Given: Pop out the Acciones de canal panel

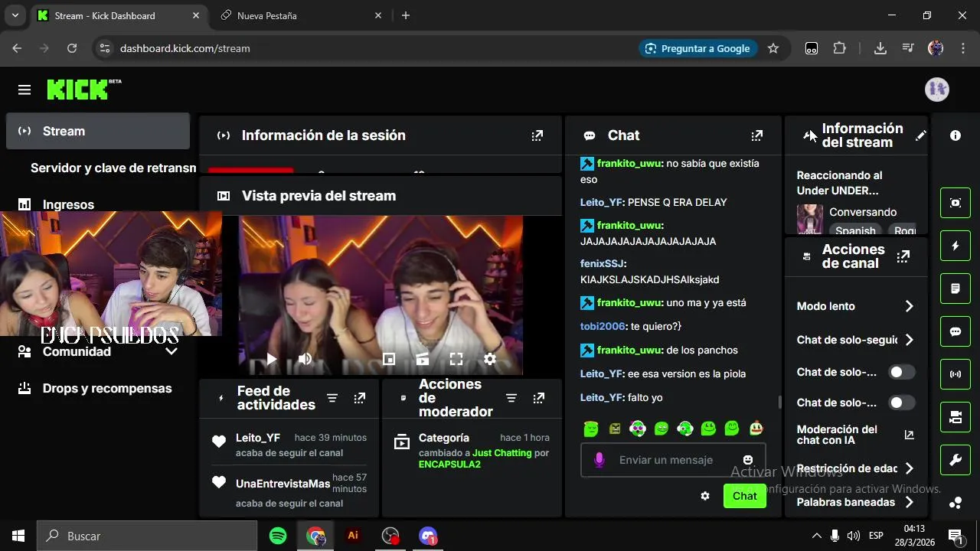Looking at the screenshot, I should pos(903,256).
